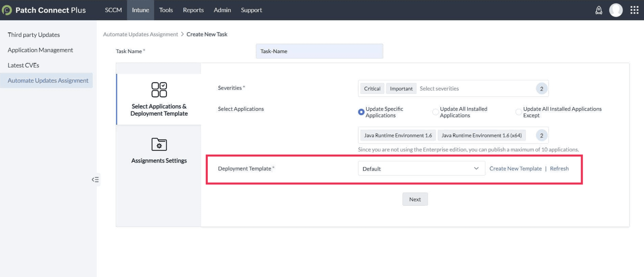Viewport: 644px width, 277px height.
Task: Click the Create New Template link
Action: coord(515,169)
